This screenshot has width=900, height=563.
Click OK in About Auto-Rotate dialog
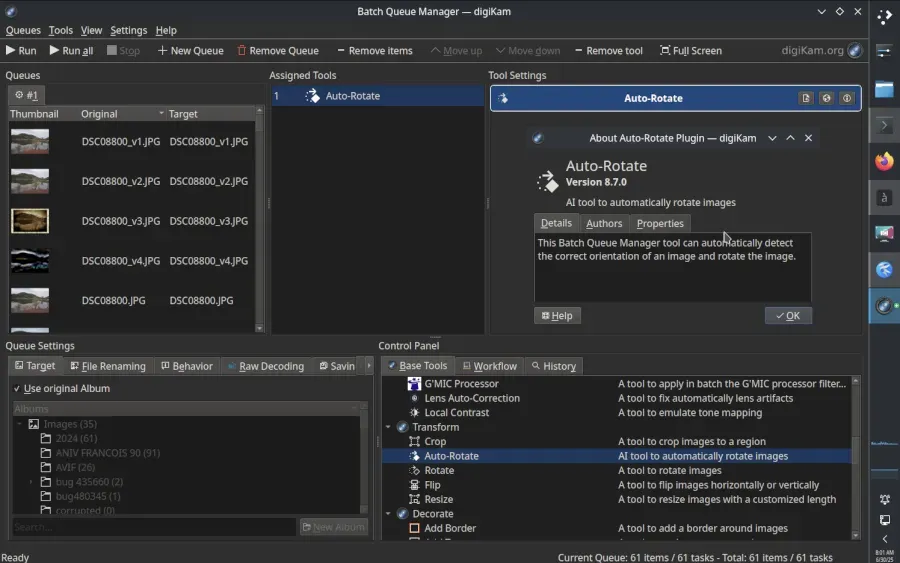[x=788, y=316]
